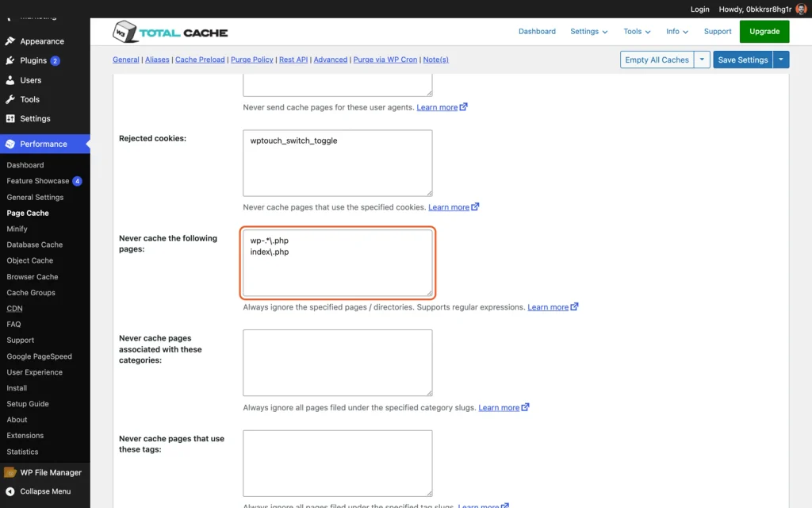This screenshot has width=812, height=508.
Task: Open the arrow dropdown beside Empty All Caches
Action: (x=702, y=60)
